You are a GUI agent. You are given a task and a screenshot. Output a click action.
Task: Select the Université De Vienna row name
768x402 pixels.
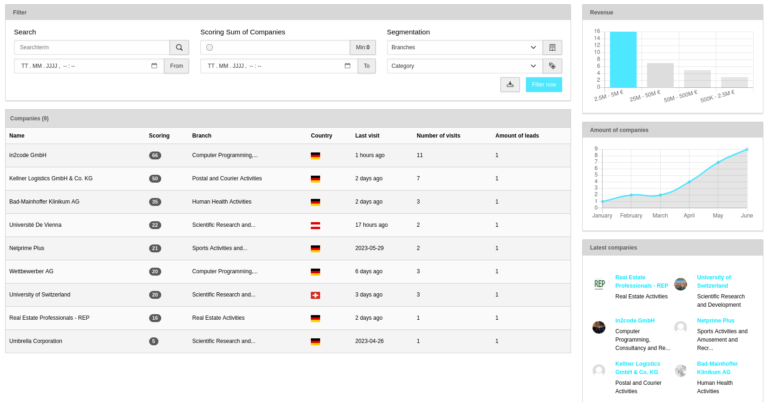click(35, 225)
